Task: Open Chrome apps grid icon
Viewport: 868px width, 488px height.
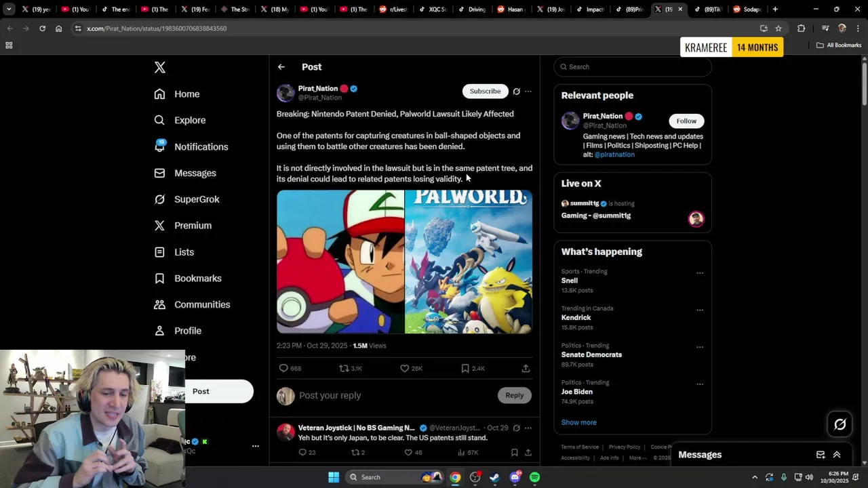Action: [9, 45]
